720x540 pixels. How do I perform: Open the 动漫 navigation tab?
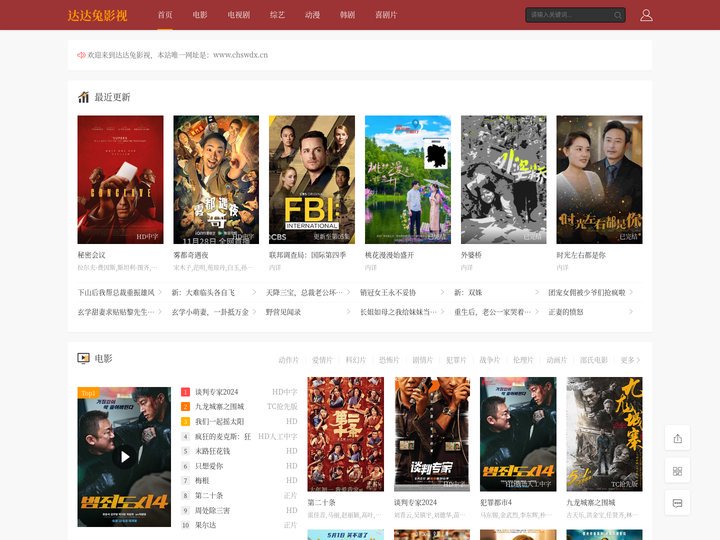click(312, 15)
